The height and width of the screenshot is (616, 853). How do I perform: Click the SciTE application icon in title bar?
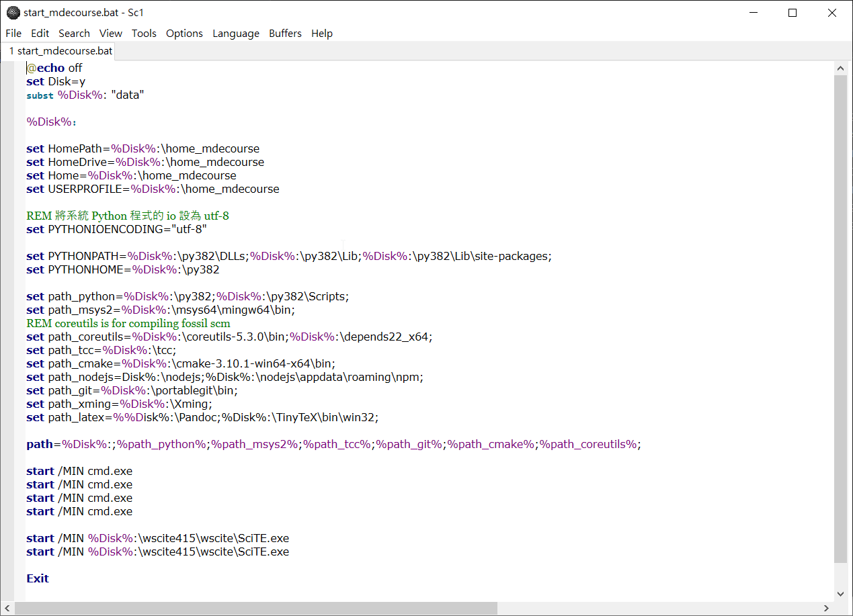(13, 13)
